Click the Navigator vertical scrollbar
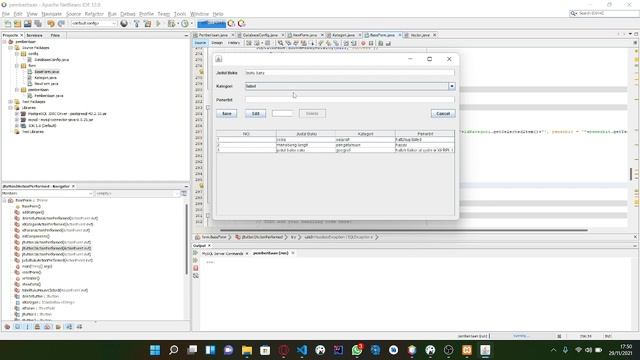This screenshot has height=360, width=640. tap(187, 239)
